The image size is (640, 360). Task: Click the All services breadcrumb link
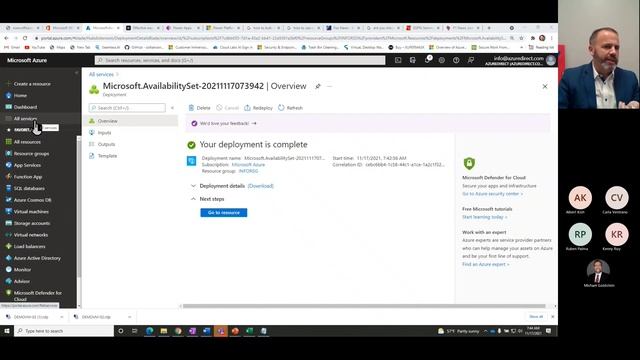[101, 74]
